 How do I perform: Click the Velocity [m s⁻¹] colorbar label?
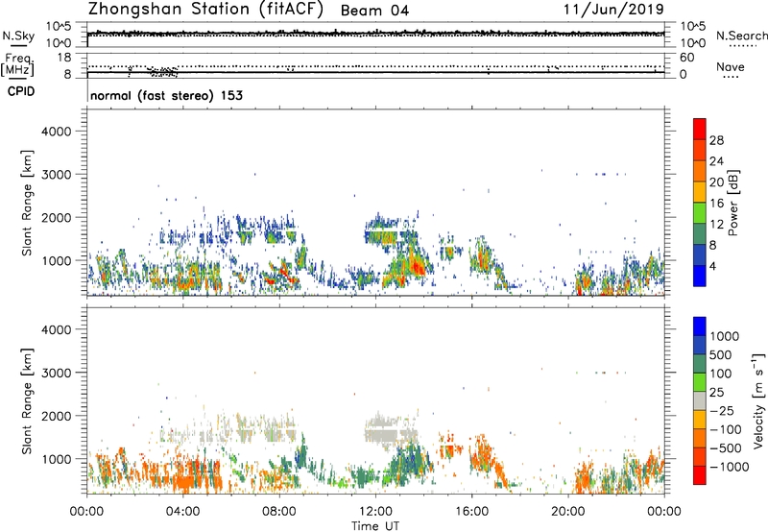tap(758, 401)
